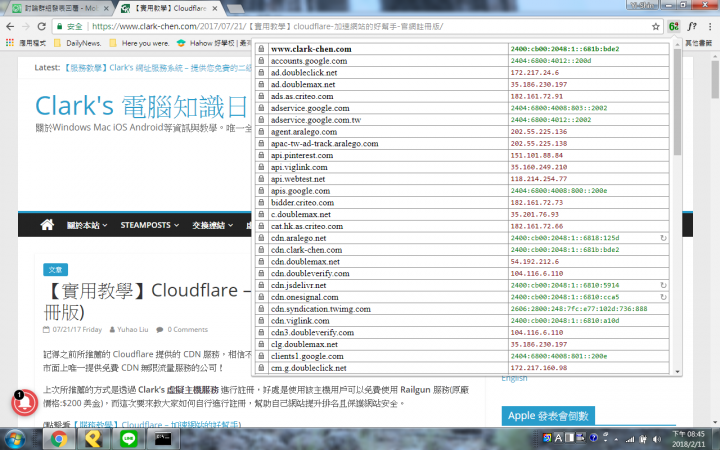The height and width of the screenshot is (450, 720).
Task: Switch to the first browser tab
Action: click(x=60, y=8)
